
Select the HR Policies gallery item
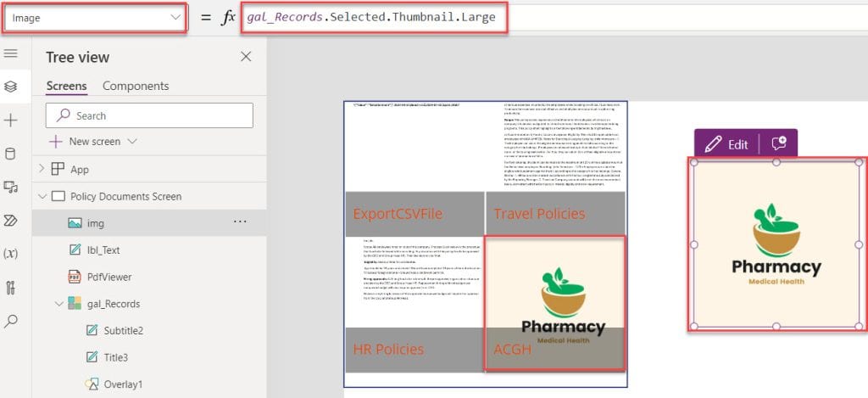pyautogui.click(x=415, y=304)
